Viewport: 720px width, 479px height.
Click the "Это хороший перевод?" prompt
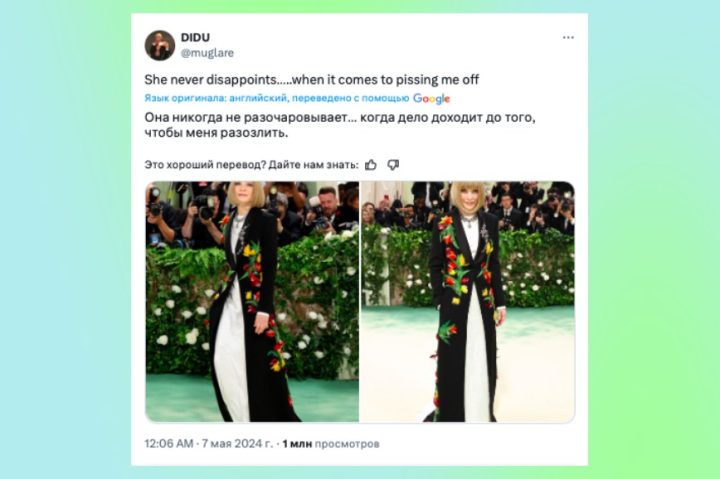coord(205,164)
